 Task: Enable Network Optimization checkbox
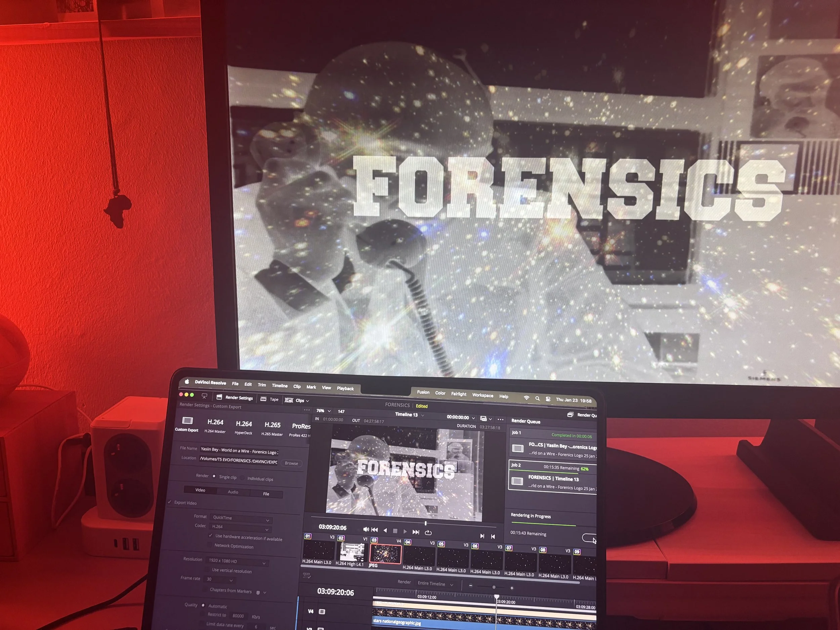coord(210,545)
